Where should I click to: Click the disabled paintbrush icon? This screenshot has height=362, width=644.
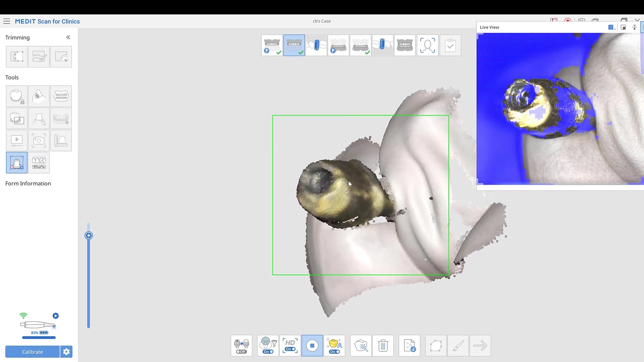click(x=458, y=346)
